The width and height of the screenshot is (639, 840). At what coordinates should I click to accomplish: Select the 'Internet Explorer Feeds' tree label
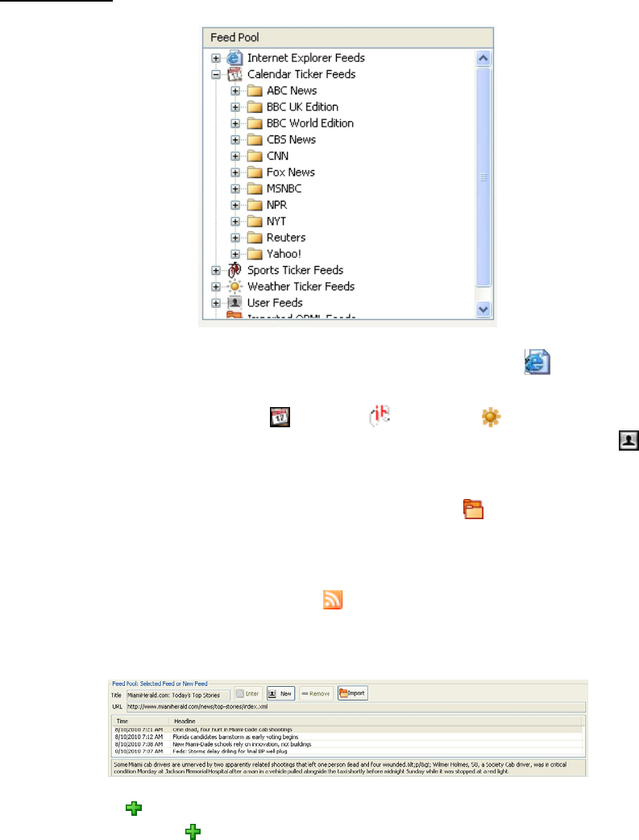(x=306, y=57)
